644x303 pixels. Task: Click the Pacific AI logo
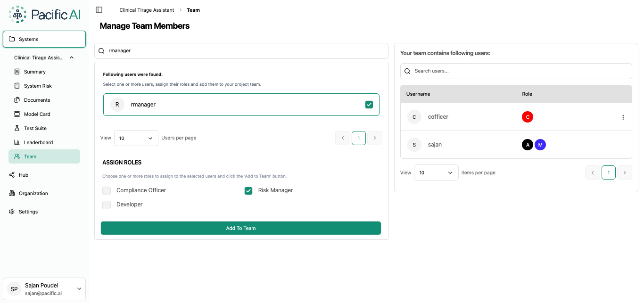pos(45,15)
